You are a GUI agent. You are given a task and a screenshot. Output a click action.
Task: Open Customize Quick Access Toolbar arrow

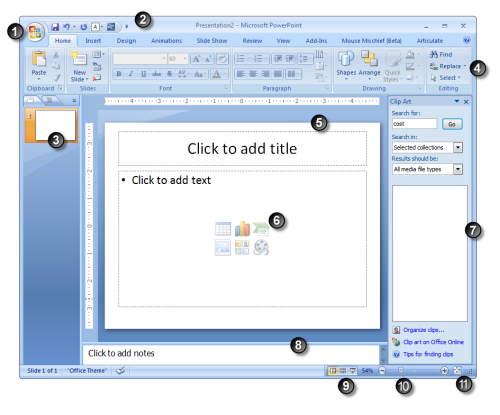point(127,27)
